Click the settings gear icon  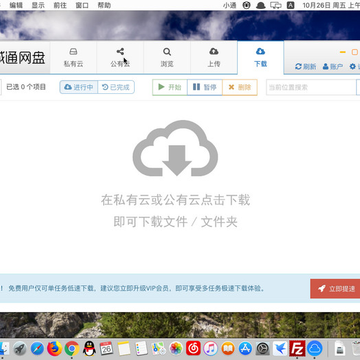pos(353,66)
